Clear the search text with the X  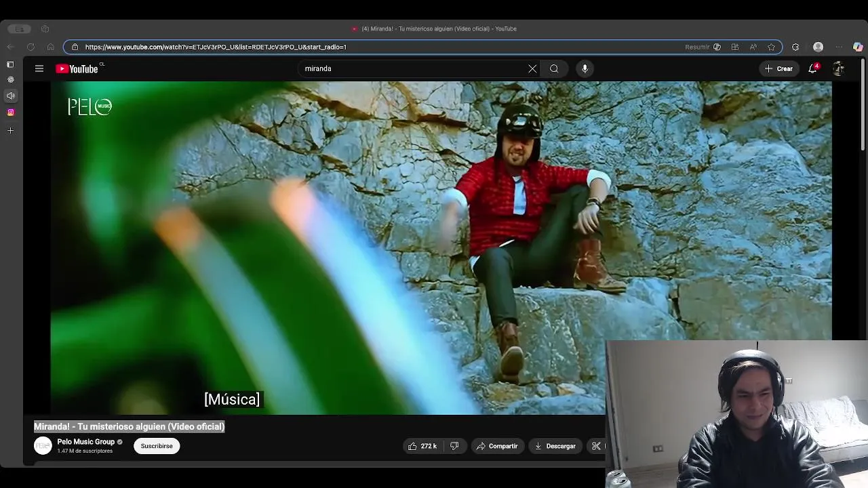pyautogui.click(x=532, y=68)
